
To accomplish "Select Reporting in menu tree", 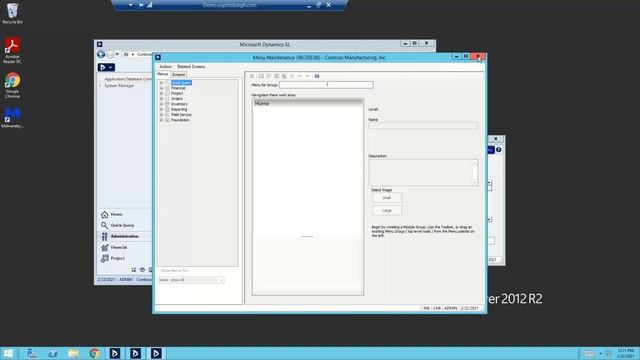I will (x=179, y=109).
